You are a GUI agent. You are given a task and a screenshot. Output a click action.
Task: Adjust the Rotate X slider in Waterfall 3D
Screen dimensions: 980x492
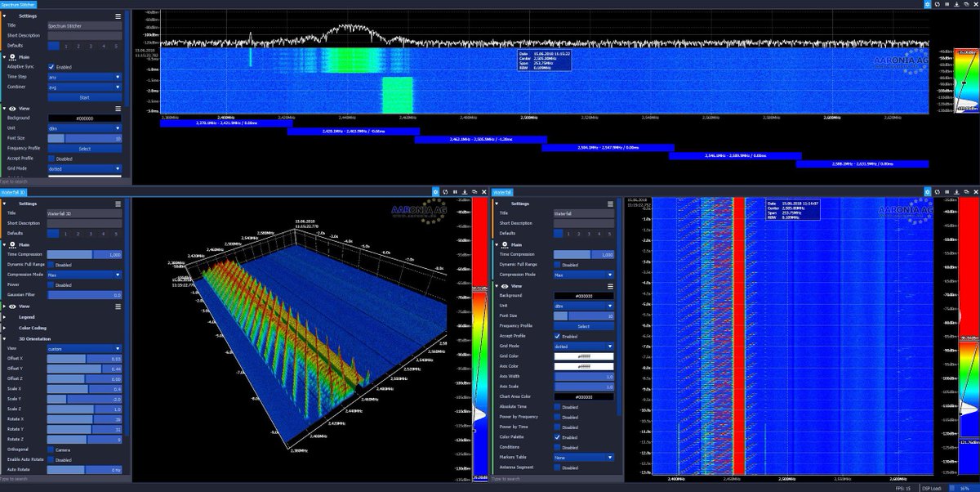pyautogui.click(x=84, y=419)
